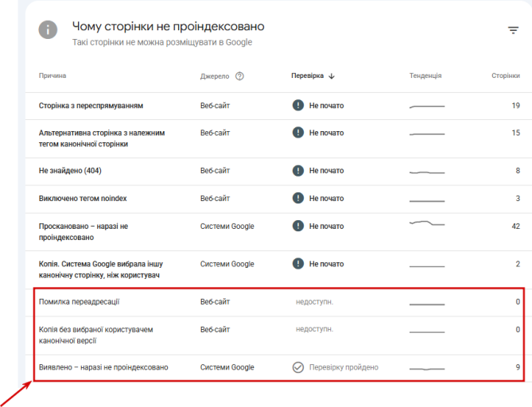The image size is (532, 407).
Task: Open Копія. Система Google вибрала іншу reason
Action: pos(101,269)
